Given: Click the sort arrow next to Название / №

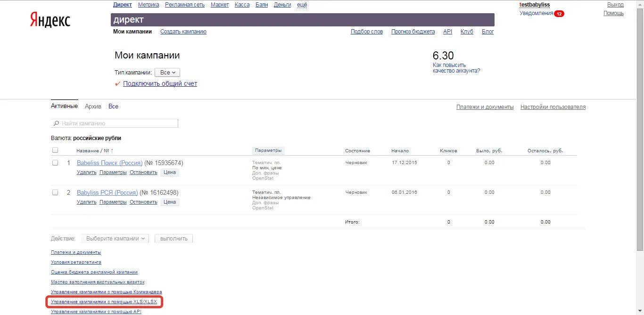Looking at the screenshot, I should click(112, 151).
